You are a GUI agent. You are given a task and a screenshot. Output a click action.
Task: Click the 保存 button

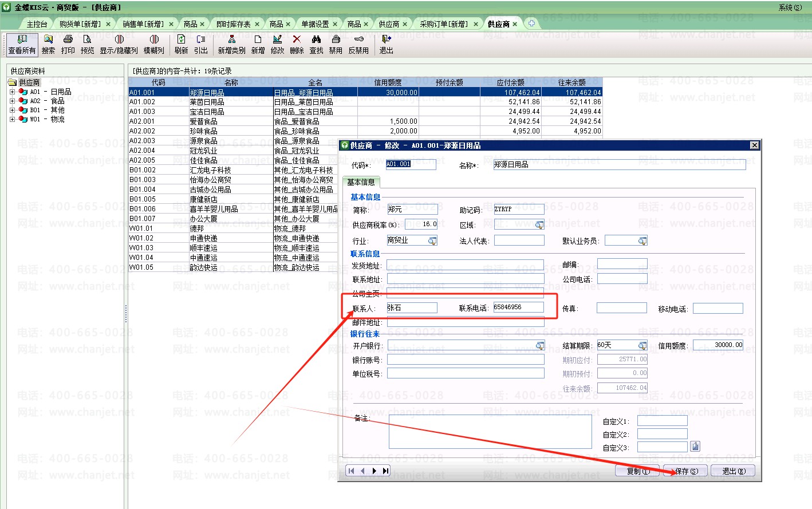pos(685,471)
